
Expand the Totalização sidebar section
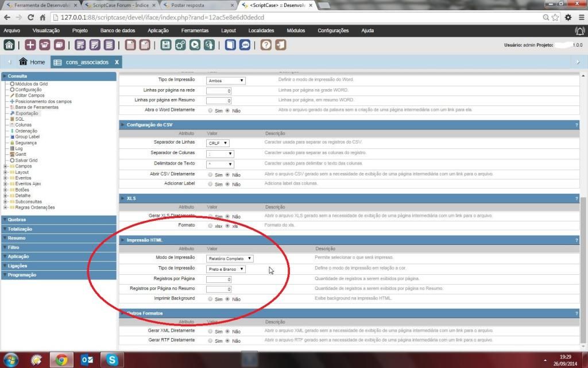[20, 229]
